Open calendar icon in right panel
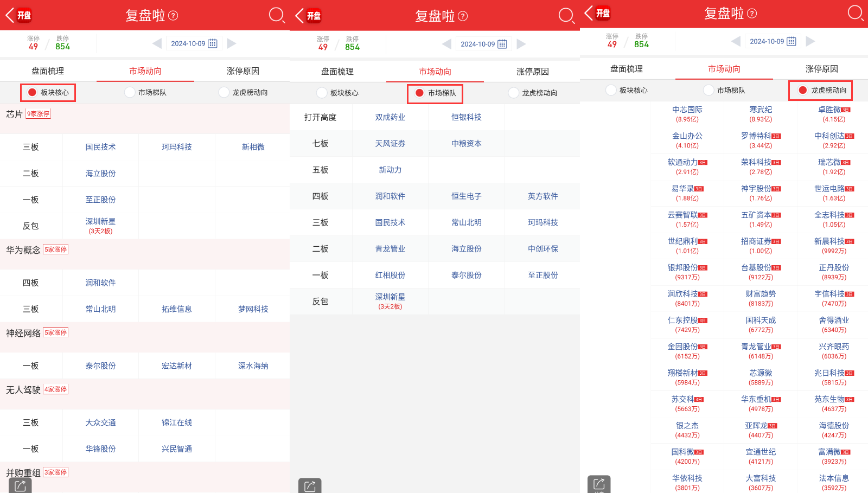The width and height of the screenshot is (868, 493). (x=792, y=41)
